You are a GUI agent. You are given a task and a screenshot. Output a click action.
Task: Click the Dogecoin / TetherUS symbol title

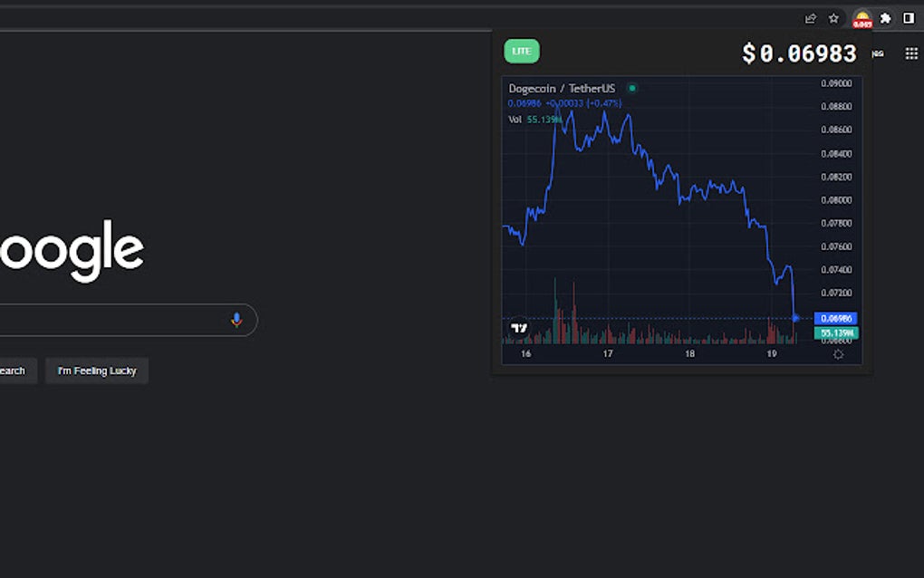(562, 89)
